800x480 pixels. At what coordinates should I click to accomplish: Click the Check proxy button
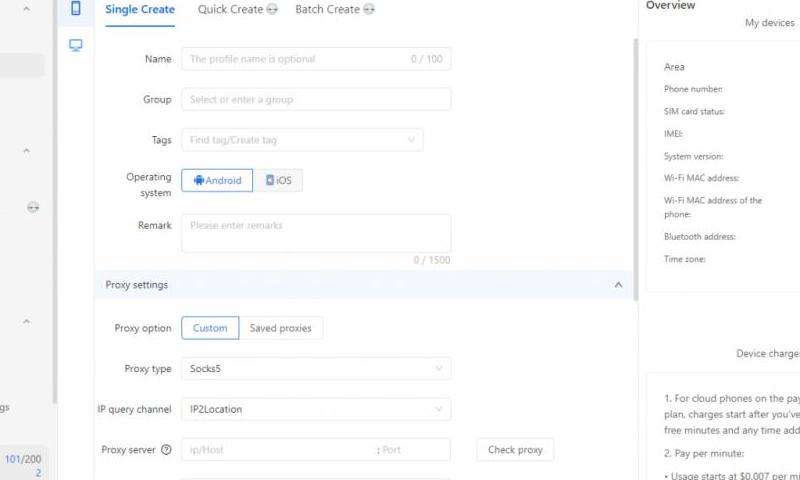click(x=515, y=450)
